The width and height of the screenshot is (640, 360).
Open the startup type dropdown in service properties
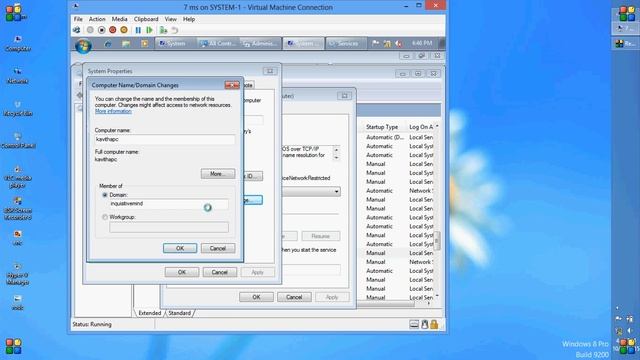336,191
